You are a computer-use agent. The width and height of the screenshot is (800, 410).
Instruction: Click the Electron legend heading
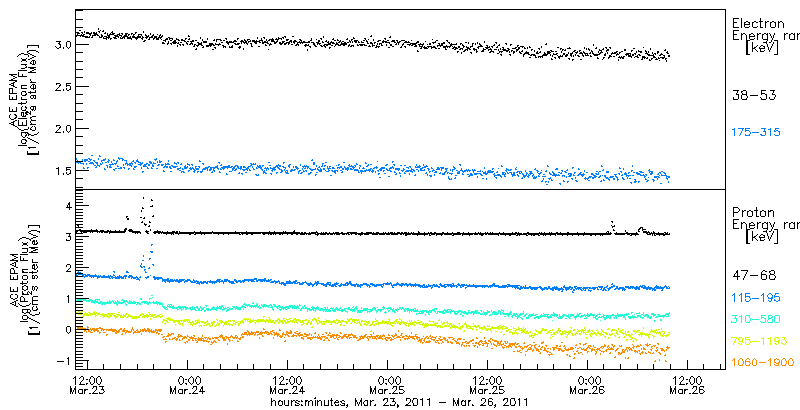tap(758, 23)
